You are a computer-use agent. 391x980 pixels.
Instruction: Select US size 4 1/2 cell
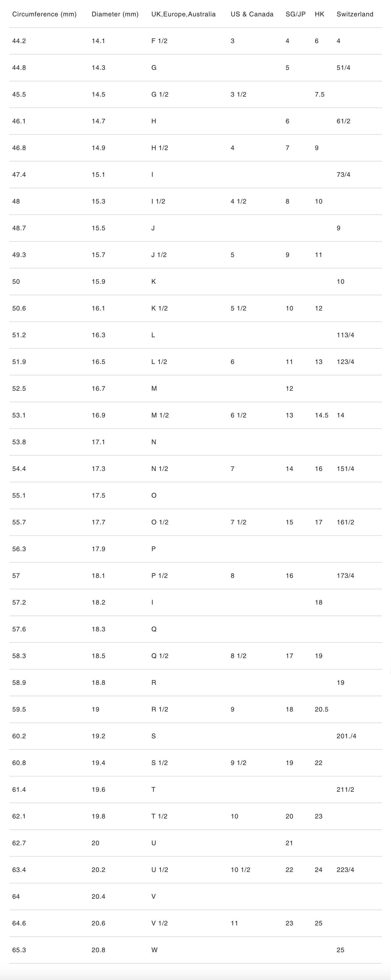pyautogui.click(x=238, y=201)
